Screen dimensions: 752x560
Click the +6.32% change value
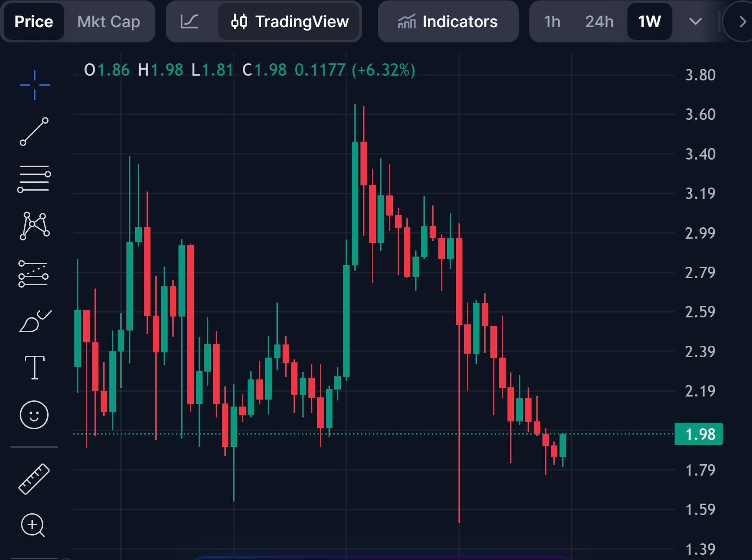tap(384, 70)
